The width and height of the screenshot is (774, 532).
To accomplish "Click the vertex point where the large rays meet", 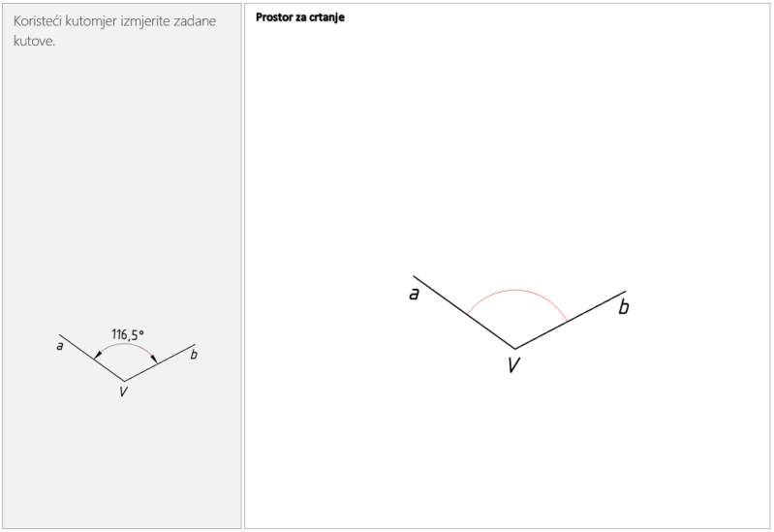I will click(514, 348).
